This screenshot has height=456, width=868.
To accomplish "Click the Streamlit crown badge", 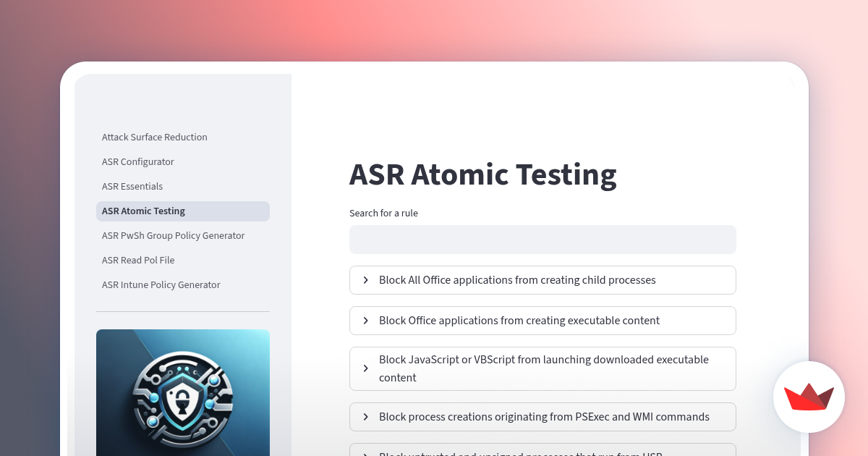I will coord(809,397).
